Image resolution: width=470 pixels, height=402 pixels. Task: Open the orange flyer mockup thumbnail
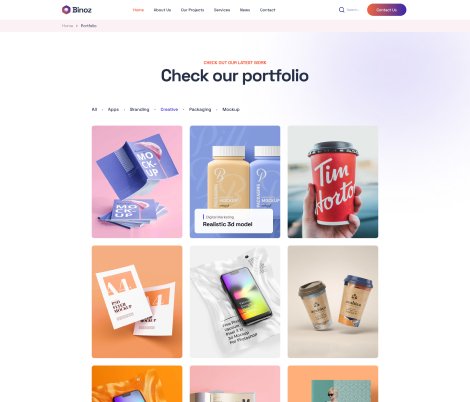pyautogui.click(x=137, y=302)
